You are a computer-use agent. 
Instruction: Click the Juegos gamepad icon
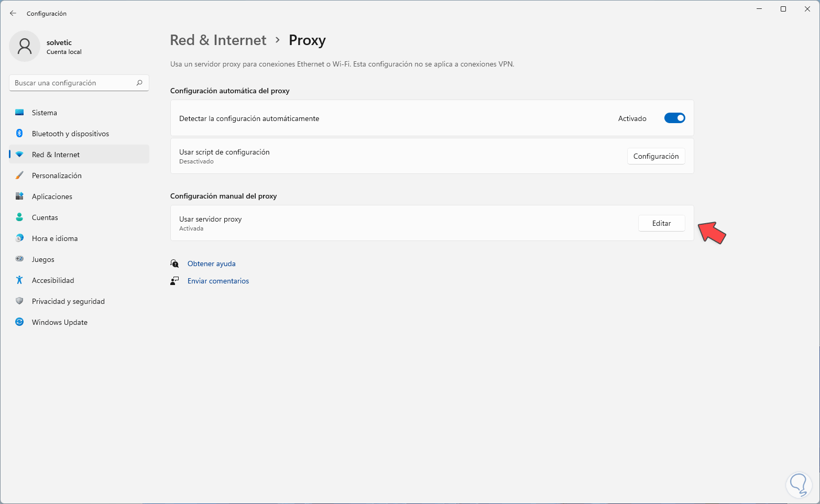click(19, 259)
